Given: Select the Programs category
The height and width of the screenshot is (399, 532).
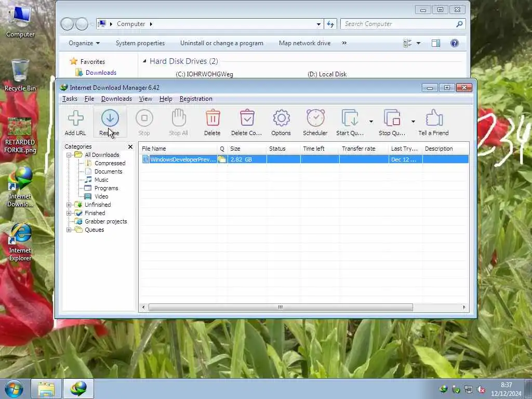Looking at the screenshot, I should pos(106,188).
